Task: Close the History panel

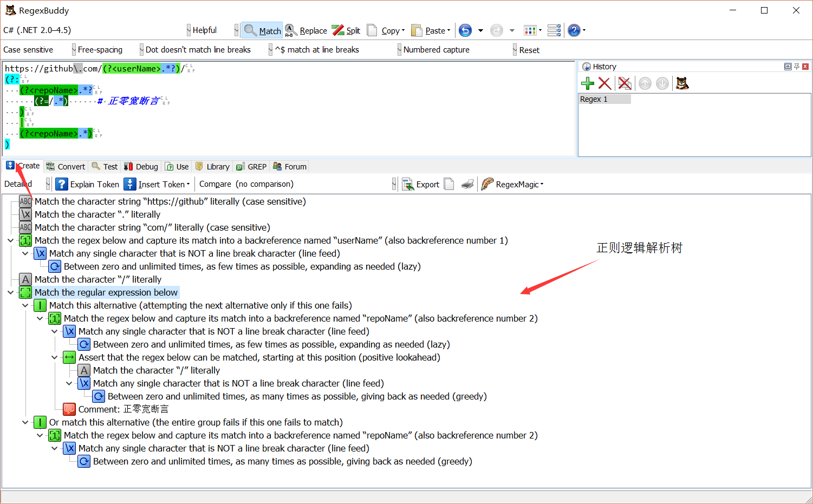Action: tap(805, 67)
